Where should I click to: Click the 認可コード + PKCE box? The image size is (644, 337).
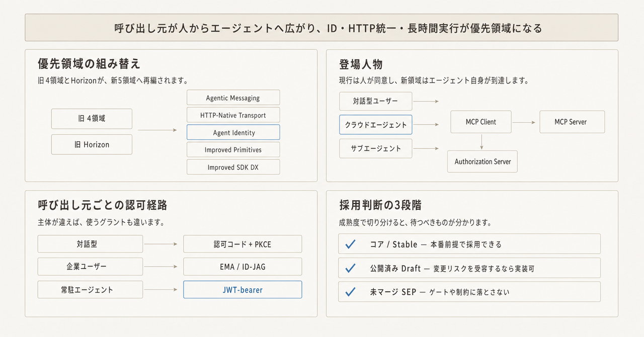243,244
